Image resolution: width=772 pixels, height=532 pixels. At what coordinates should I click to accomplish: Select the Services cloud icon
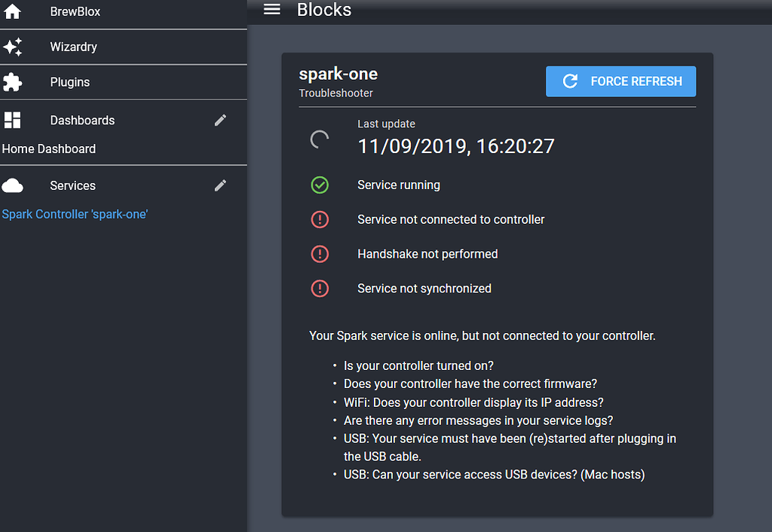point(11,185)
